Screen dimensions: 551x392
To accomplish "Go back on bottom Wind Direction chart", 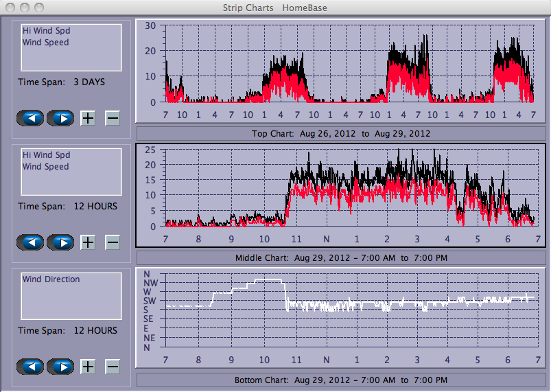I will 30,367.
